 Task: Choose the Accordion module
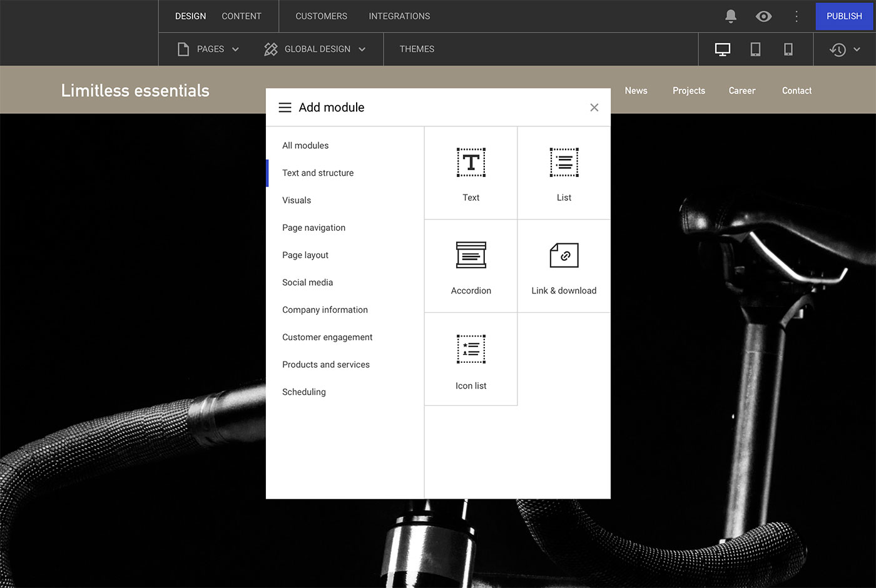[471, 266]
